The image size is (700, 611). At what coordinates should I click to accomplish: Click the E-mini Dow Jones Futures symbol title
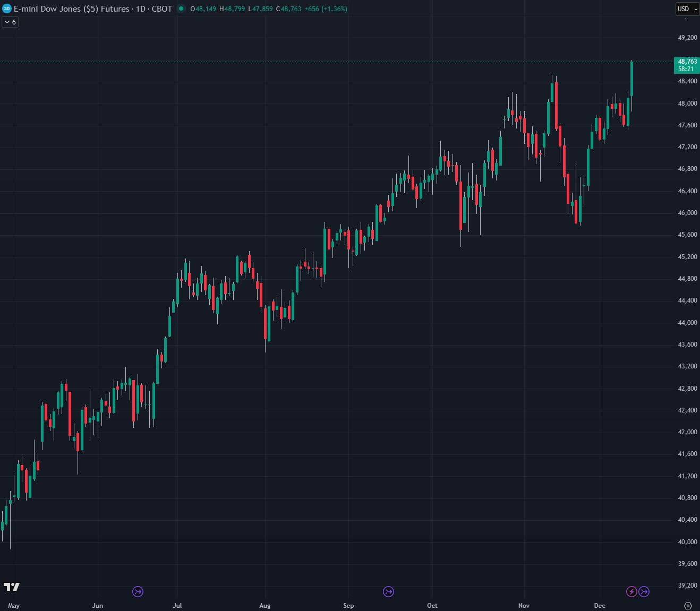(93, 9)
